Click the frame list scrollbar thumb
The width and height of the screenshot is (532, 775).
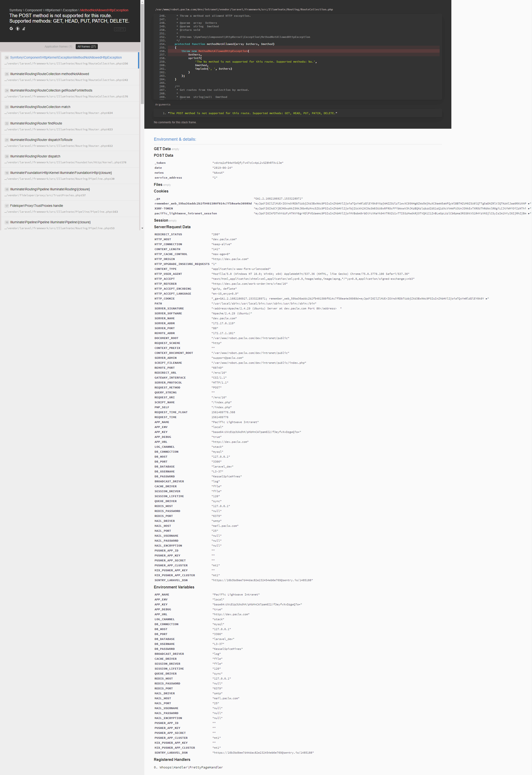click(142, 54)
